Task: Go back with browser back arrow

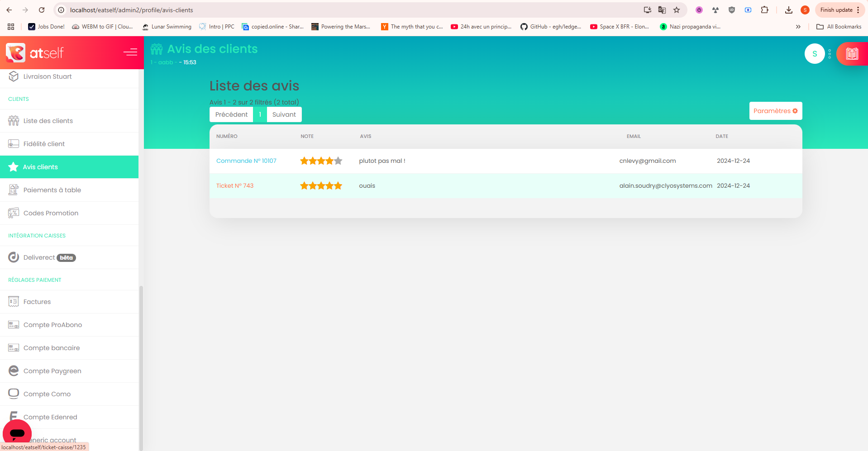Action: (9, 10)
